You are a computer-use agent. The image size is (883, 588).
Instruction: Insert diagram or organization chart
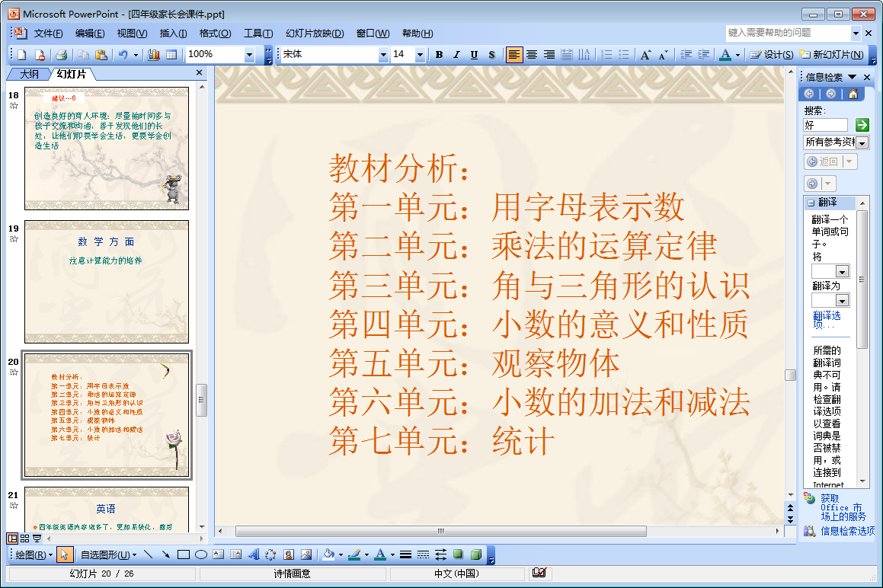[271, 554]
